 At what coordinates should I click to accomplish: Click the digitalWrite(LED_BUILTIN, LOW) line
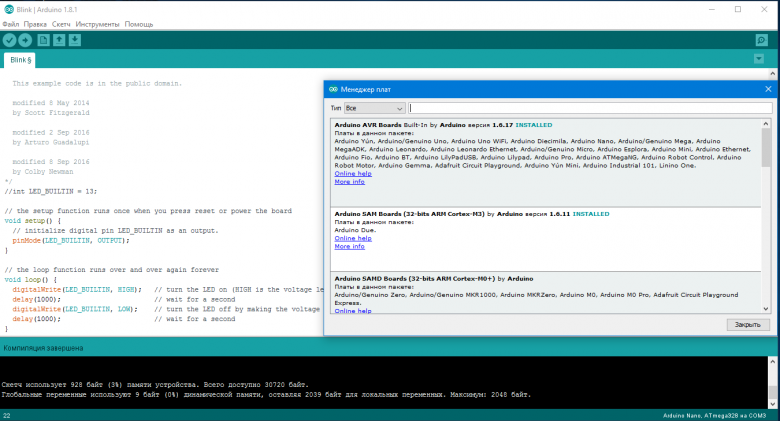point(75,309)
